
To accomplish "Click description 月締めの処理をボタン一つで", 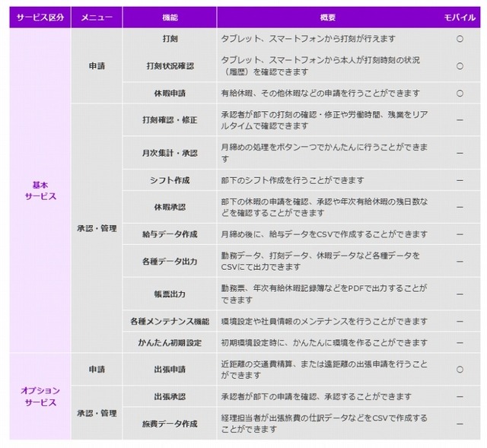I will (324, 153).
